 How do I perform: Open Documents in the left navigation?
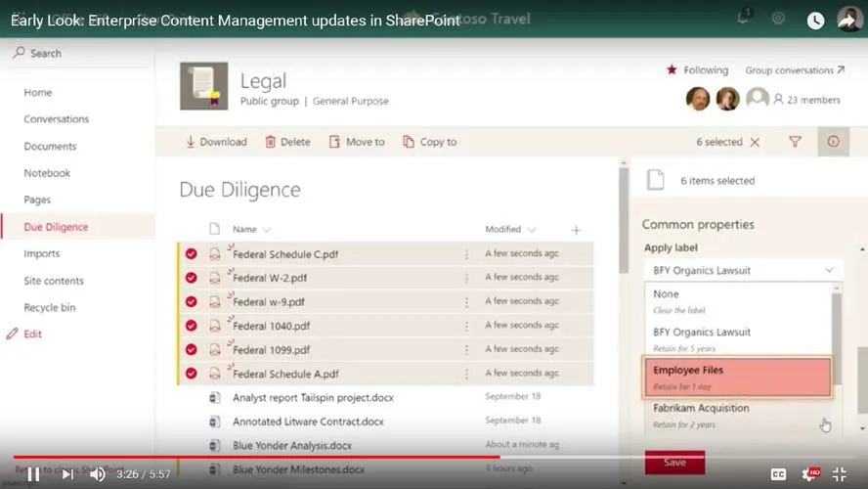50,147
